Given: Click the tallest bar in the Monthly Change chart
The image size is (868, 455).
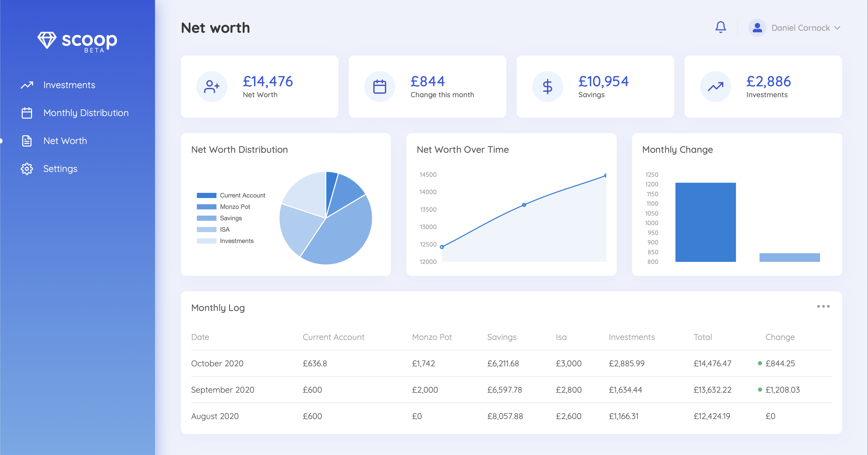Looking at the screenshot, I should coord(705,222).
